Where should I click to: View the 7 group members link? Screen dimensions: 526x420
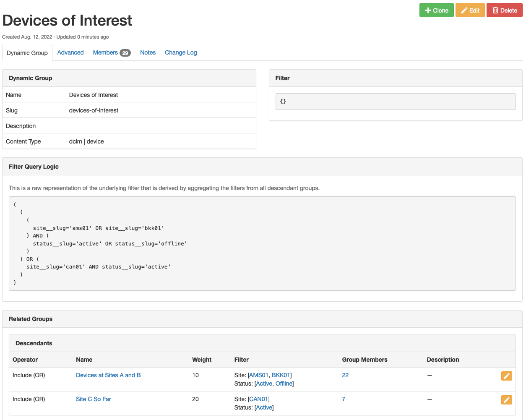coord(344,399)
